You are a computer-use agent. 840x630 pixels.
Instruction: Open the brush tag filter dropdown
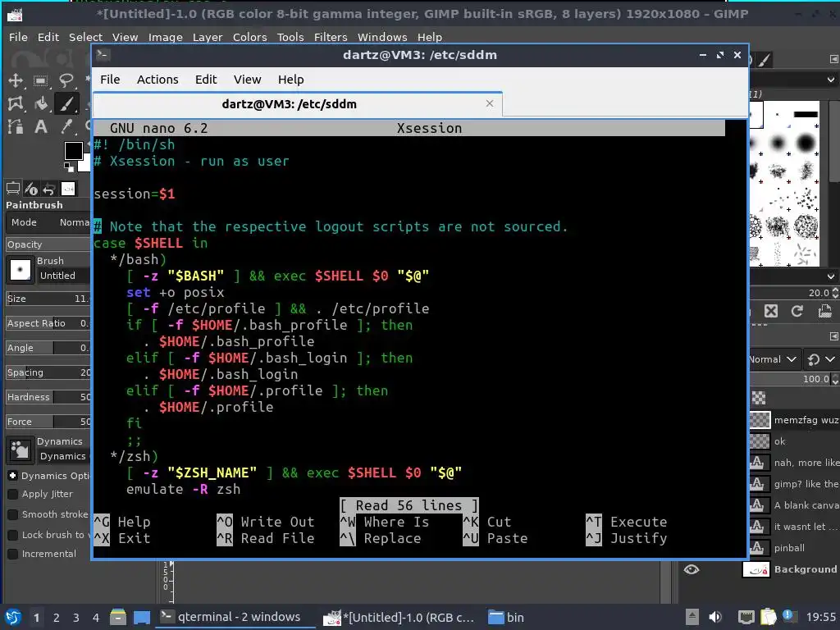(x=830, y=80)
